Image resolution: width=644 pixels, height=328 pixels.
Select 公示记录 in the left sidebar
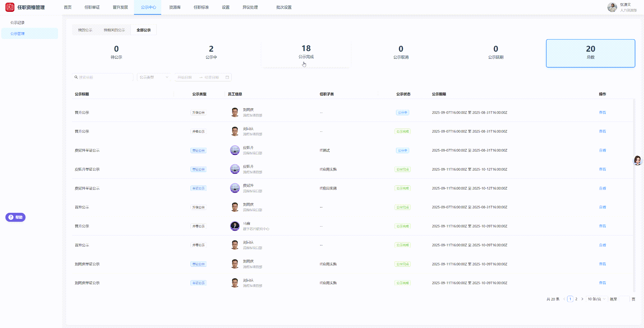click(x=18, y=23)
